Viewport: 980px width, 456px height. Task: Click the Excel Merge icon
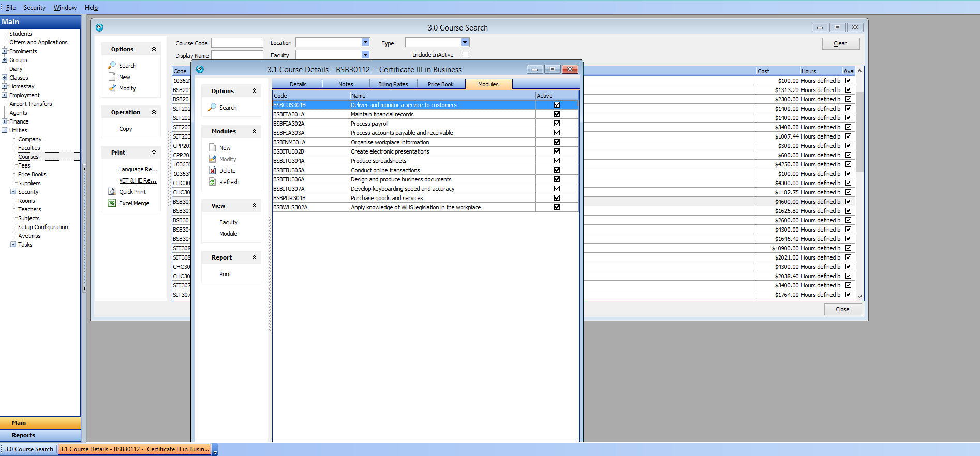click(112, 203)
